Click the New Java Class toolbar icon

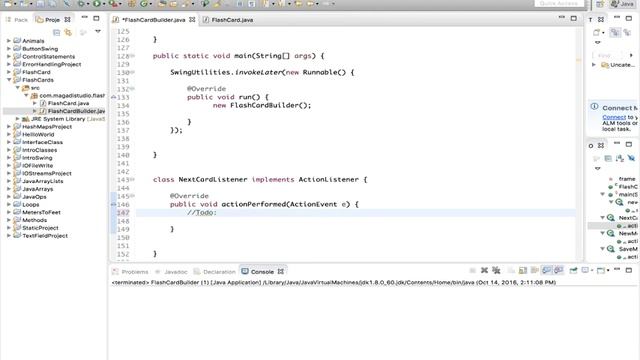[x=144, y=4]
